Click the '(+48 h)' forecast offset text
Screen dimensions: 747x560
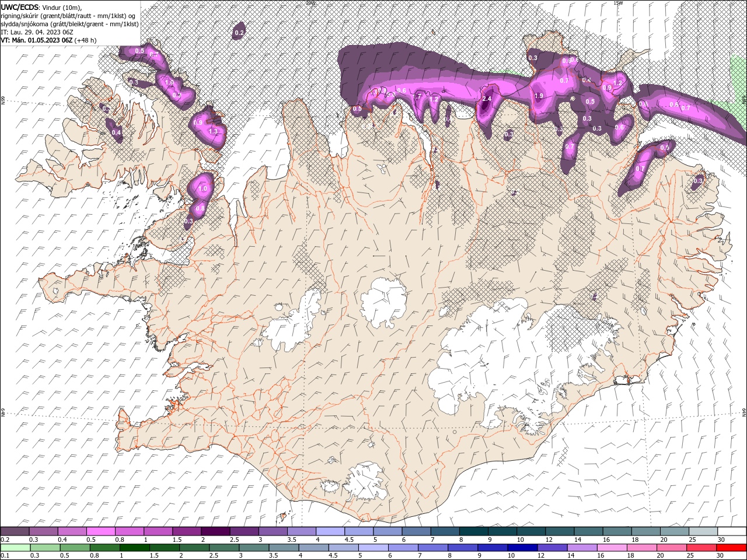[x=85, y=40]
